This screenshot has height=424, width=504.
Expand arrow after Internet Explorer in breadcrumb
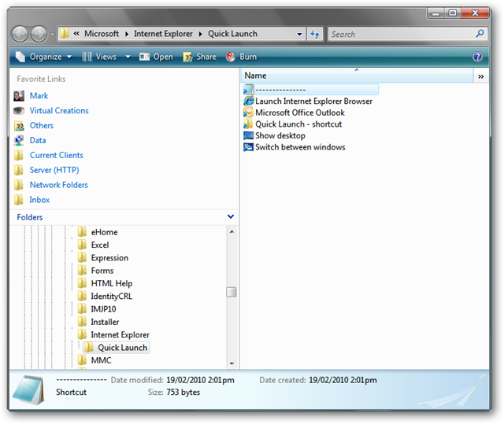pyautogui.click(x=200, y=34)
